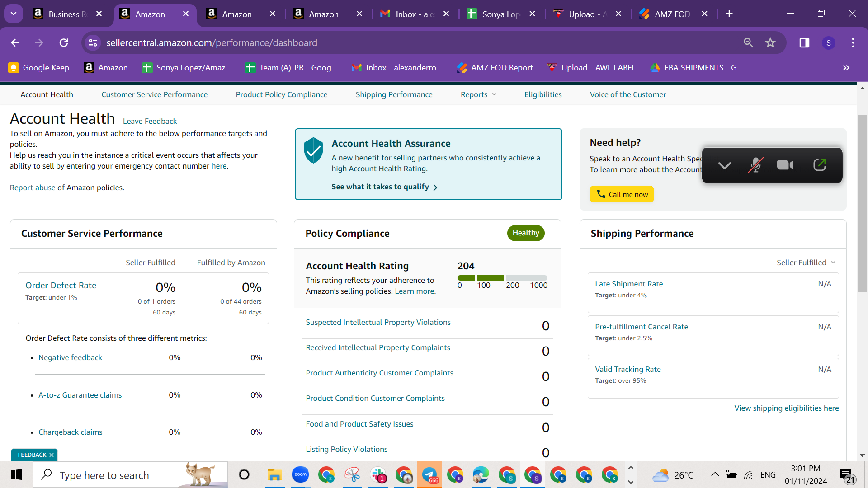
Task: Click the zoom magnifier icon in address bar
Action: 748,42
